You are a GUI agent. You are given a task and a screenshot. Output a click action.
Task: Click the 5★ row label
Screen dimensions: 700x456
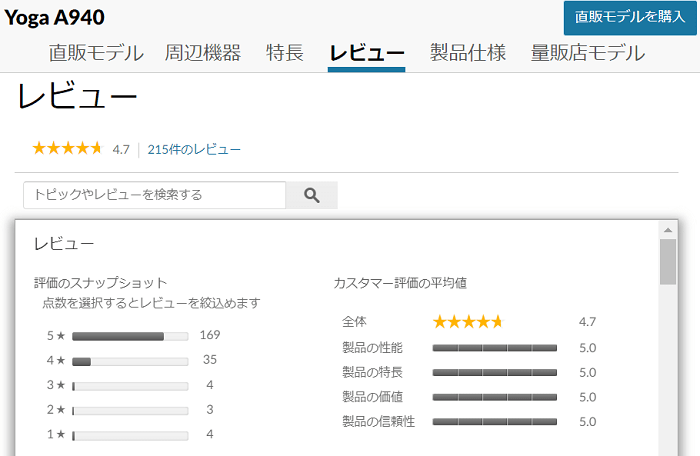pyautogui.click(x=56, y=335)
